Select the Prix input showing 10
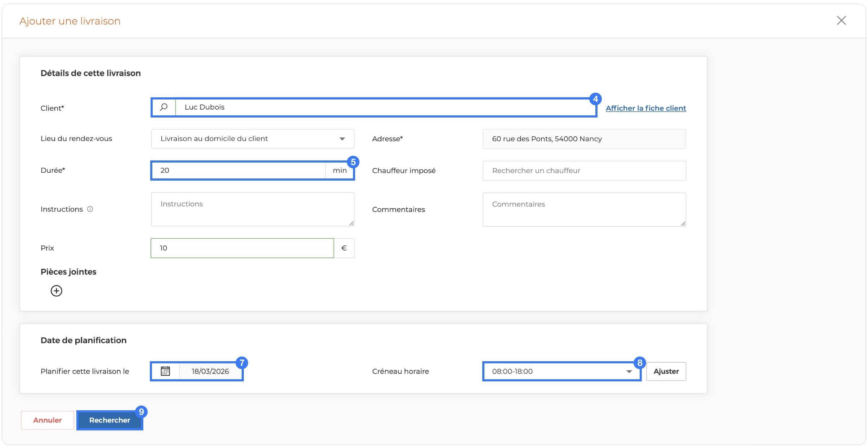The image size is (868, 447). [x=242, y=248]
